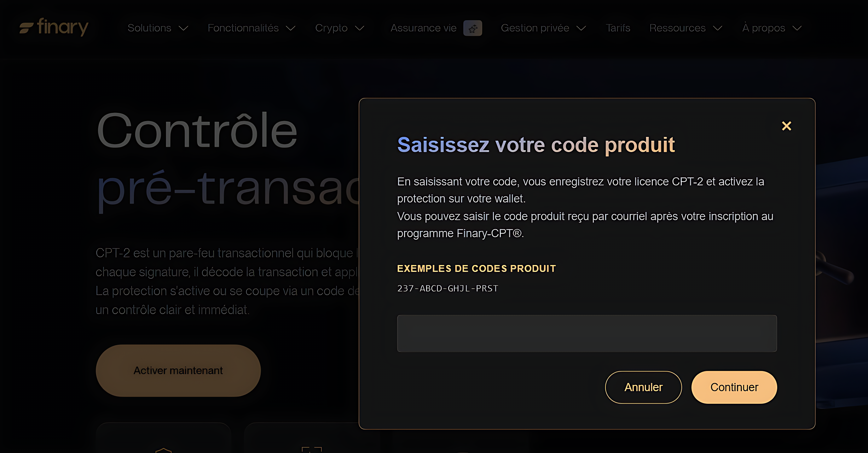The width and height of the screenshot is (868, 453).
Task: Expand the Fonctionnalités dropdown
Action: [291, 28]
